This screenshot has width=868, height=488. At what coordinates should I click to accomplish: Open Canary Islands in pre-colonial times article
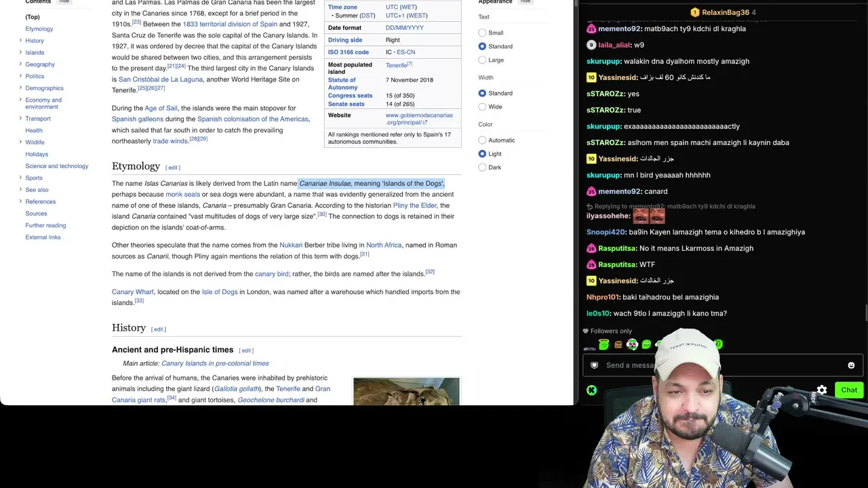point(215,363)
